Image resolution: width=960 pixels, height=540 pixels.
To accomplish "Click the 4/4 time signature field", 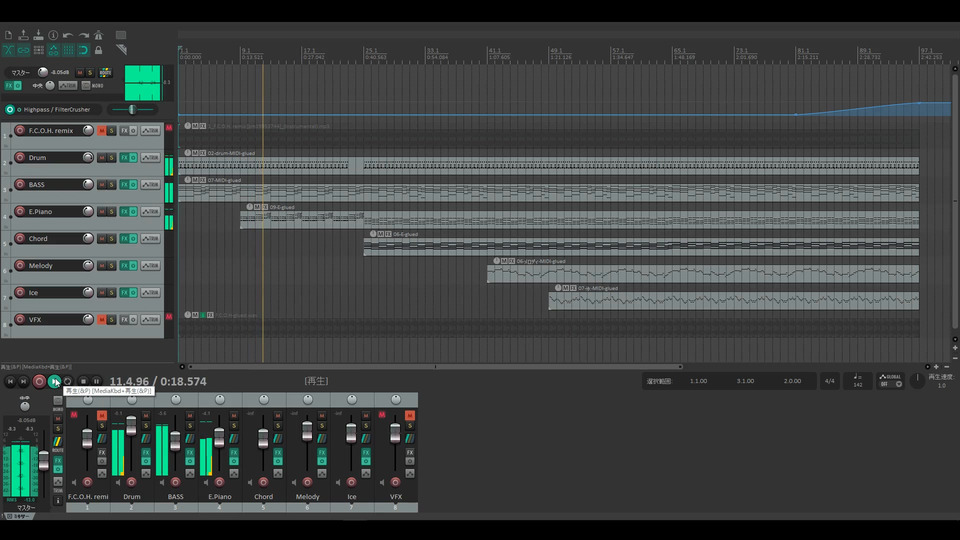I will click(830, 381).
